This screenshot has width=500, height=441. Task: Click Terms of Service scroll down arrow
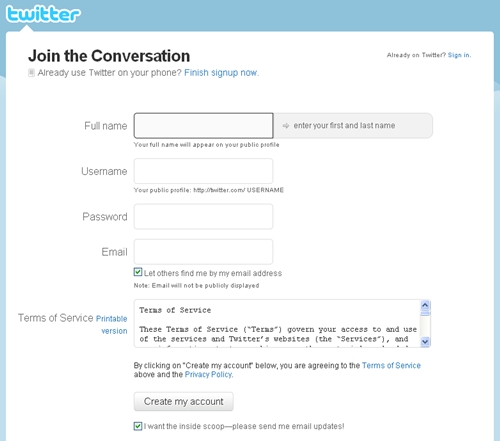[425, 342]
